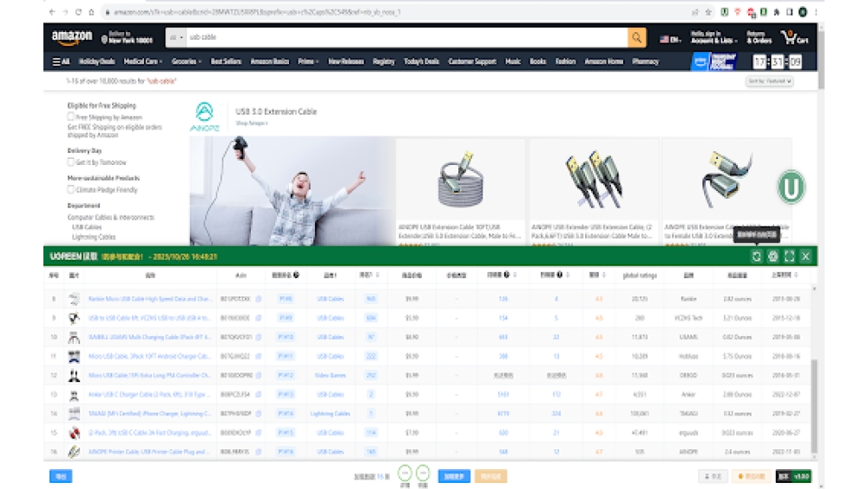Expand Prime nav dropdown

pos(308,62)
